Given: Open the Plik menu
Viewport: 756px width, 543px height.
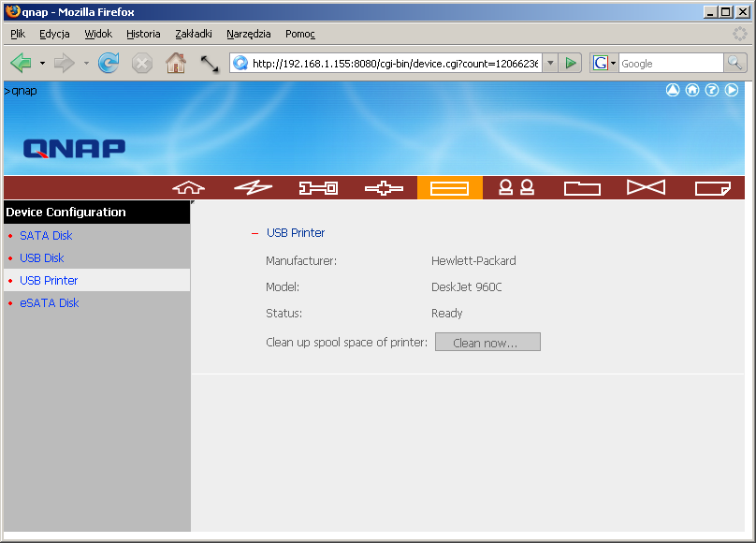Looking at the screenshot, I should pos(18,34).
